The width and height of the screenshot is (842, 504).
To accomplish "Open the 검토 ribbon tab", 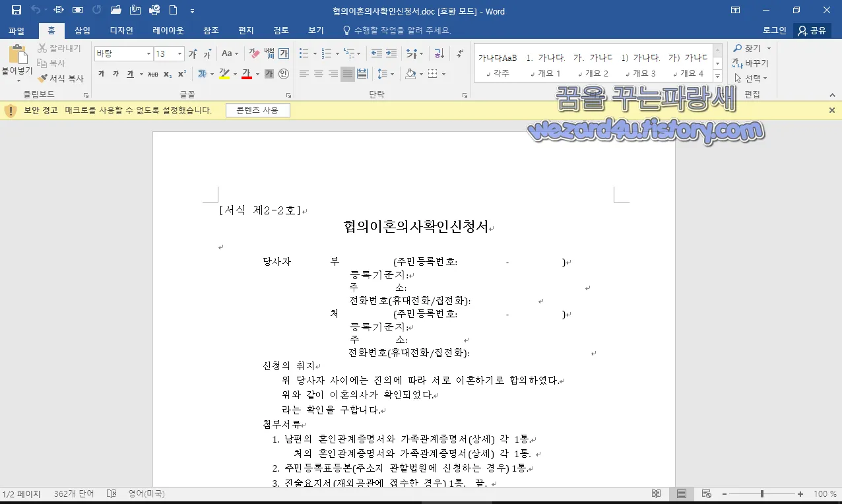I will pyautogui.click(x=281, y=30).
